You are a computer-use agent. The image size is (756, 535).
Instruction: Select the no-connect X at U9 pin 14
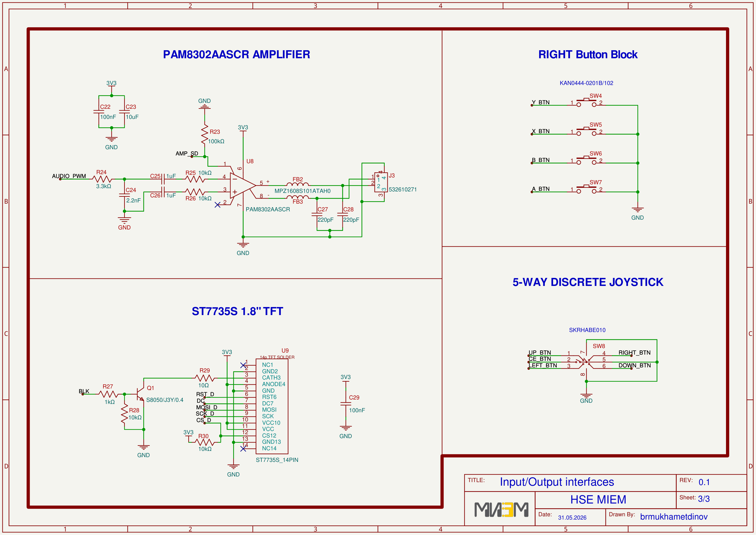pos(243,449)
